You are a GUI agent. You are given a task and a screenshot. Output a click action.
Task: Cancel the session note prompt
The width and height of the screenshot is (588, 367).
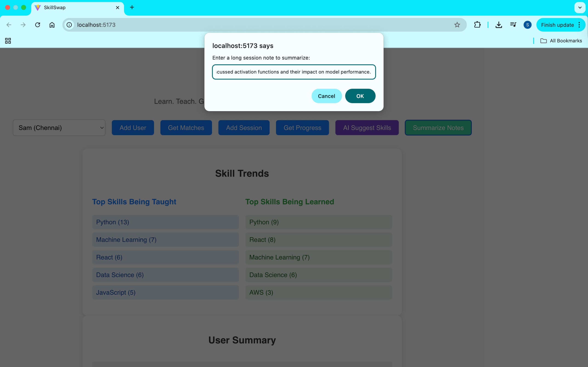click(x=326, y=96)
